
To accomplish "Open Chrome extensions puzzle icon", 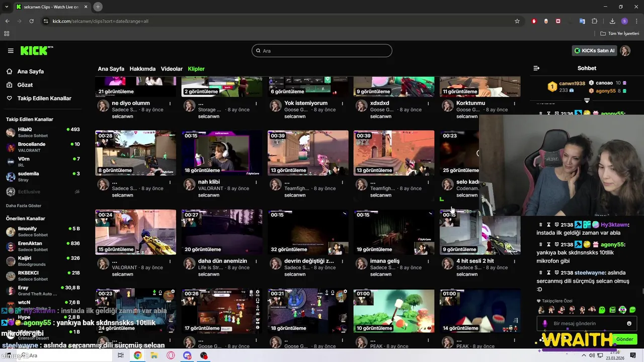I will 594,21.
